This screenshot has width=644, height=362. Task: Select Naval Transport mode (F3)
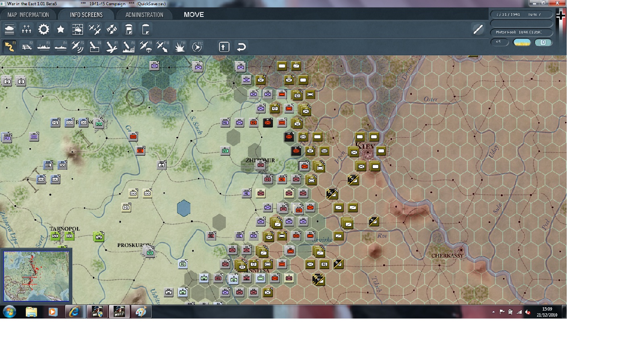tap(43, 47)
